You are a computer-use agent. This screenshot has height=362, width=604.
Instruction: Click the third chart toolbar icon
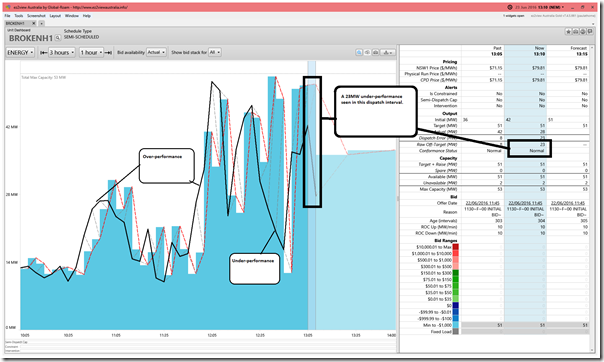[x=375, y=52]
